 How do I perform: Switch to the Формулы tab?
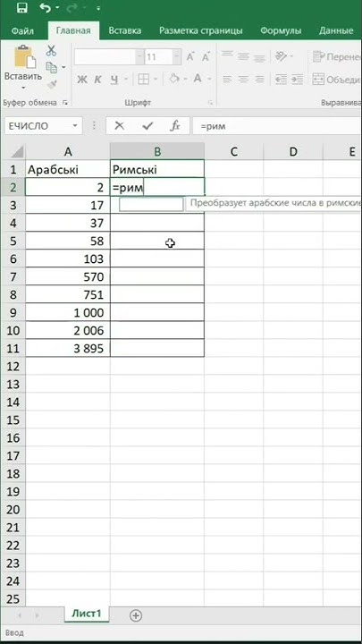click(281, 30)
